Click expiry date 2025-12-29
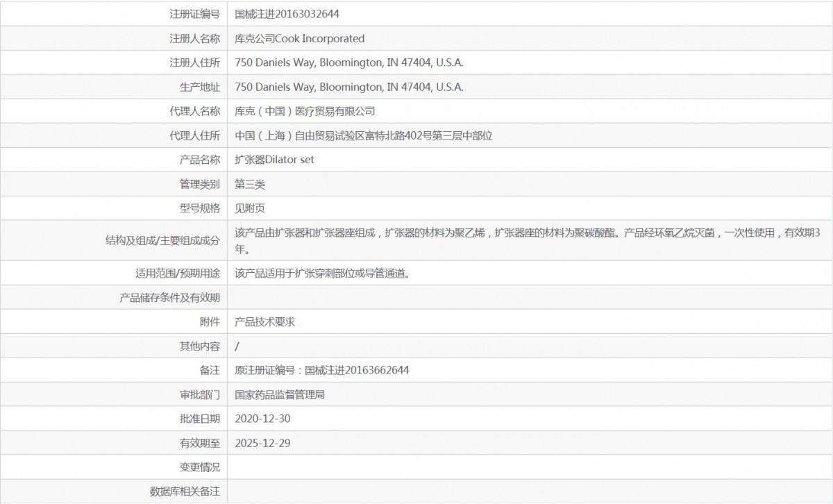 262,443
